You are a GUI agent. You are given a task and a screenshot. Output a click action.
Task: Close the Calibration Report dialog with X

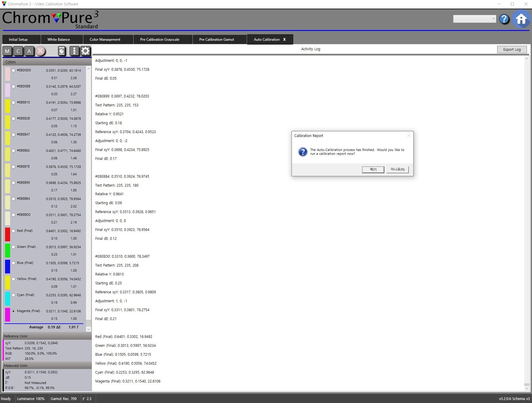(x=409, y=136)
